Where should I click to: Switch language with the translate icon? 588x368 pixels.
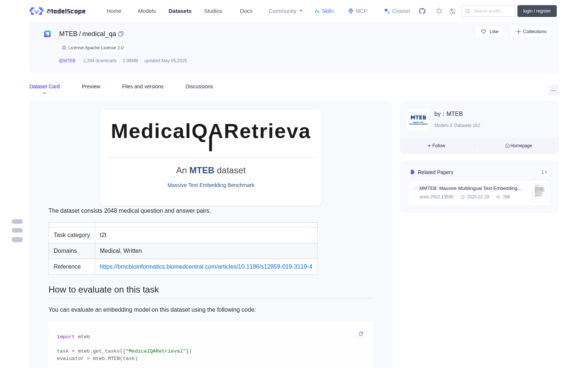tap(453, 11)
